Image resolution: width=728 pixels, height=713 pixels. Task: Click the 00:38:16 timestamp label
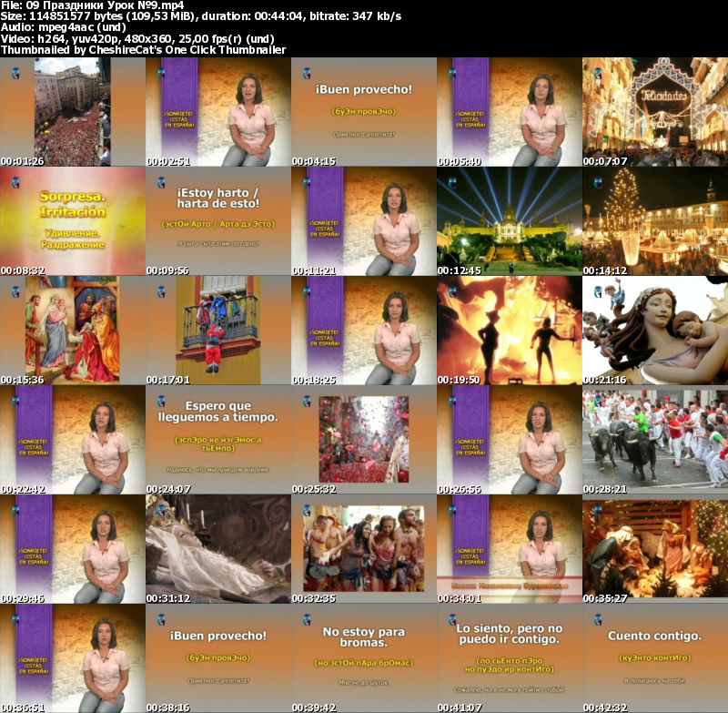coord(165,707)
